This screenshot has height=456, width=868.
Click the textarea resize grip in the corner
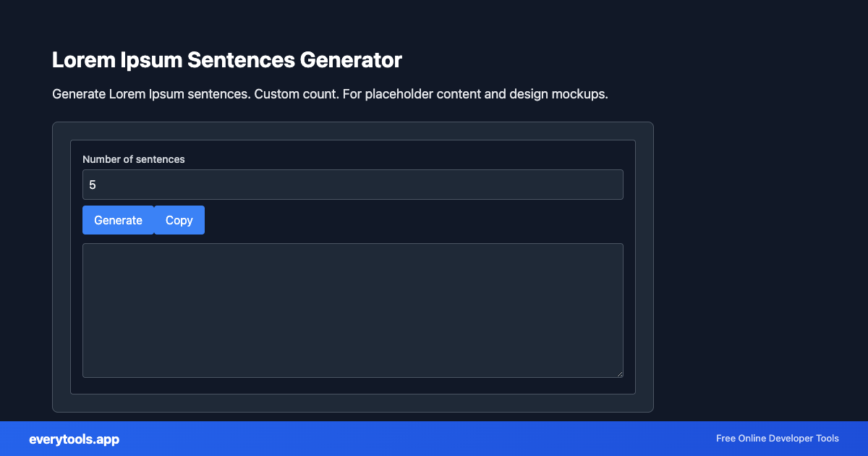[620, 373]
